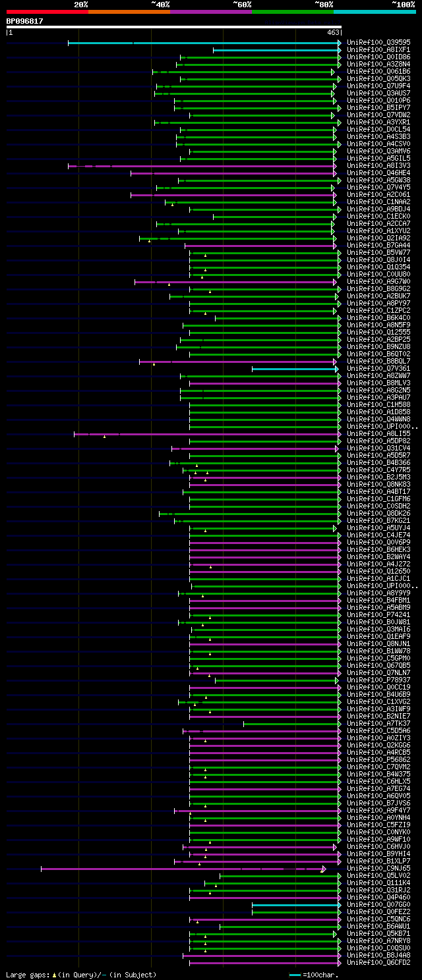
Task: Click the green ~80% identity legend segment
Action: pos(292,11)
